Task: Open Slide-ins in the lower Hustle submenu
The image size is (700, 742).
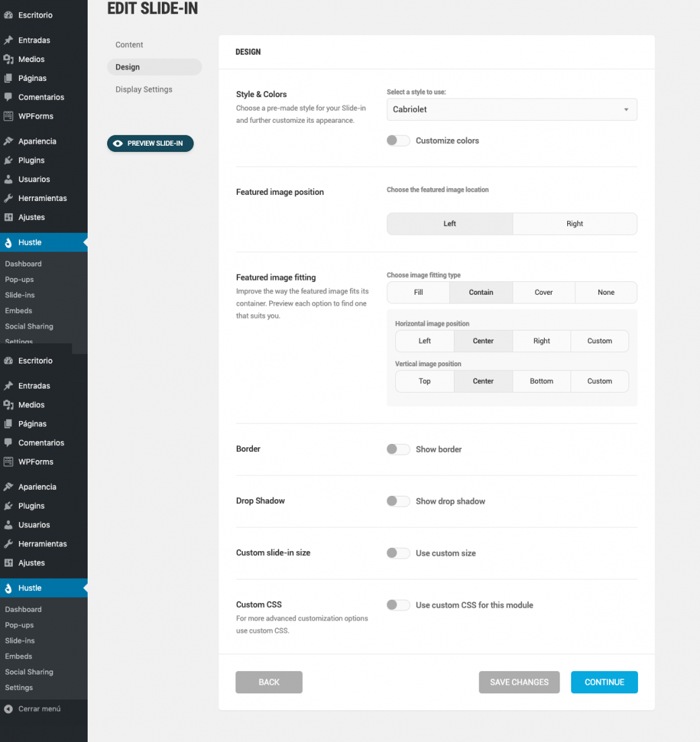Action: pos(20,640)
